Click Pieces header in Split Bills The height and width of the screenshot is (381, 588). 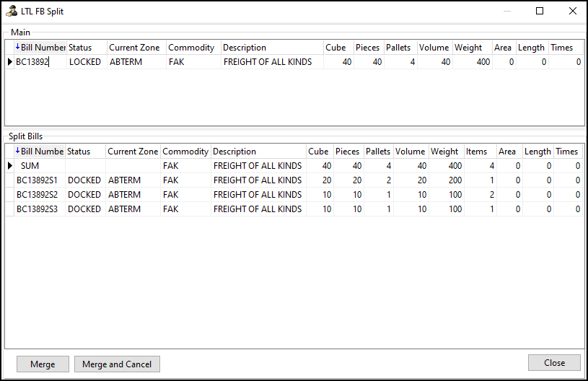(348, 152)
